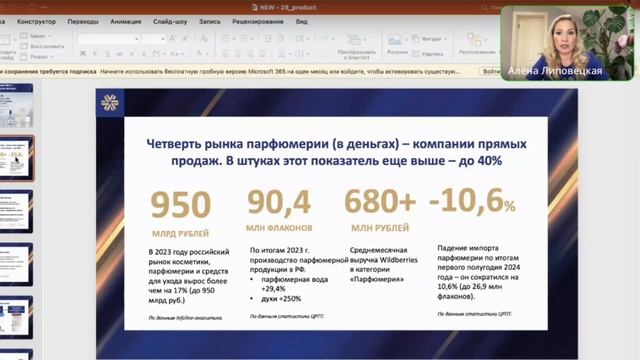The width and height of the screenshot is (640, 360).
Task: Open the Раздел section dropdown
Action: point(37,57)
